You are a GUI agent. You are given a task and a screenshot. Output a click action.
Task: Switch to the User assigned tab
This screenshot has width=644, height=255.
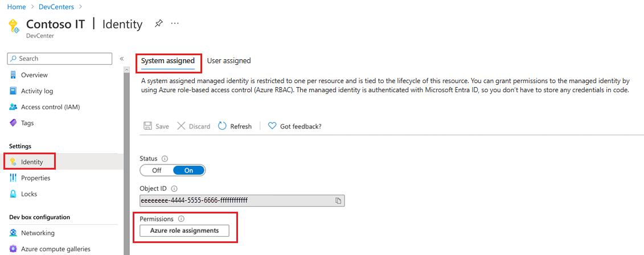coord(228,61)
